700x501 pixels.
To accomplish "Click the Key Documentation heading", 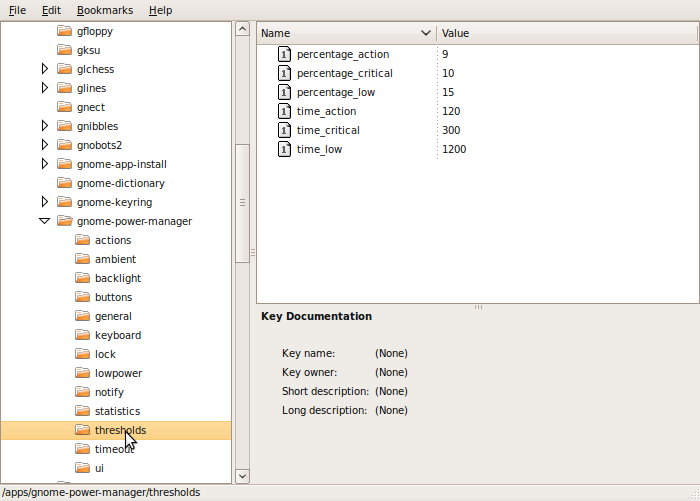I will pos(316,316).
